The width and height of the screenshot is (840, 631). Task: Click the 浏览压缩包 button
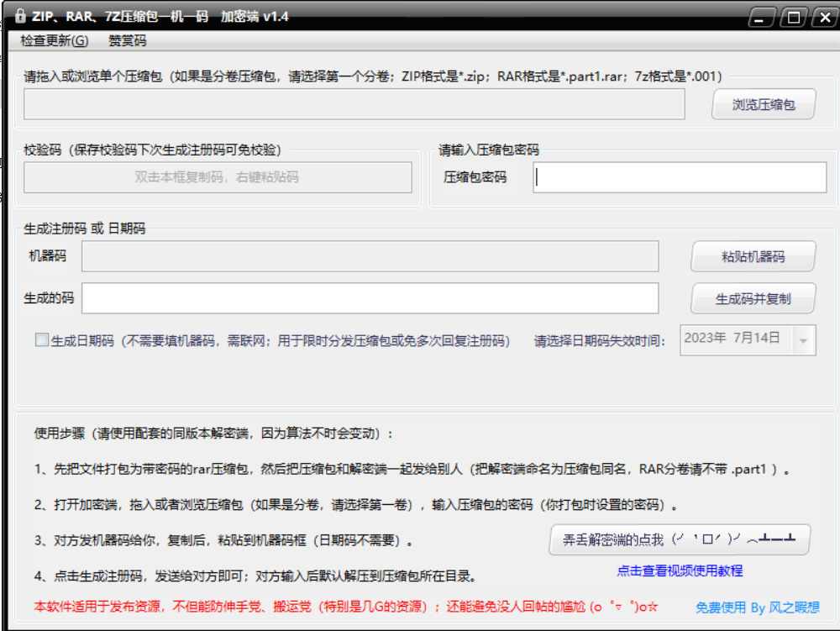pos(762,103)
